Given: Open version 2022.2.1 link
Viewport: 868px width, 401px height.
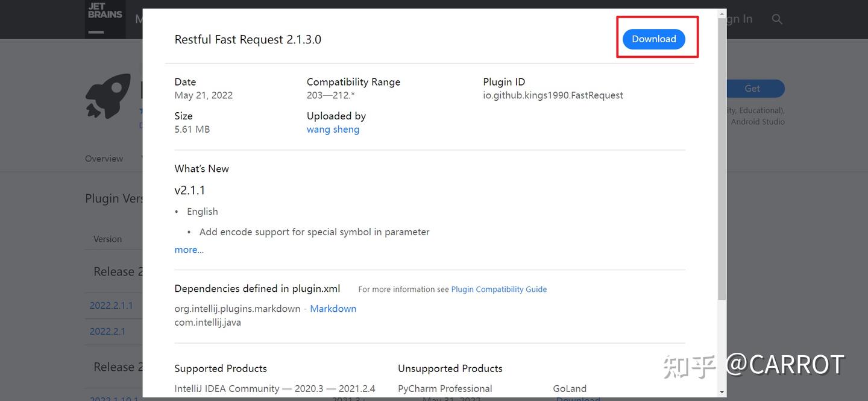Looking at the screenshot, I should pyautogui.click(x=107, y=331).
